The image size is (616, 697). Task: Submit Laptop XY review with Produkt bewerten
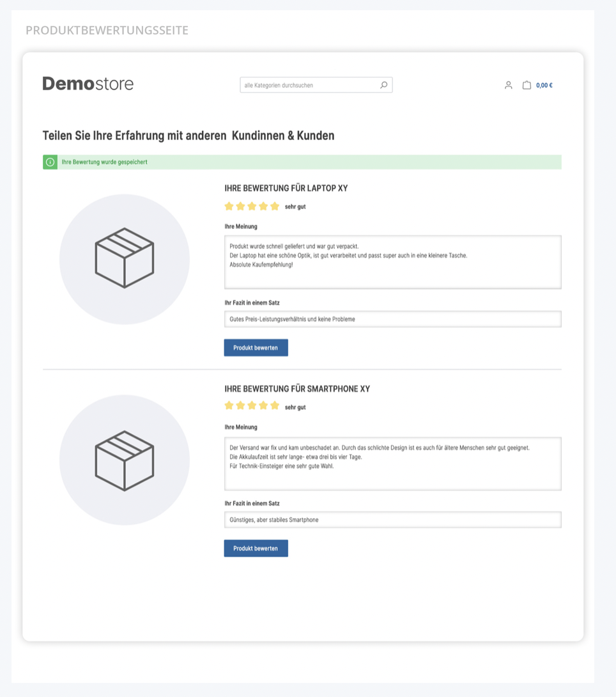click(256, 348)
